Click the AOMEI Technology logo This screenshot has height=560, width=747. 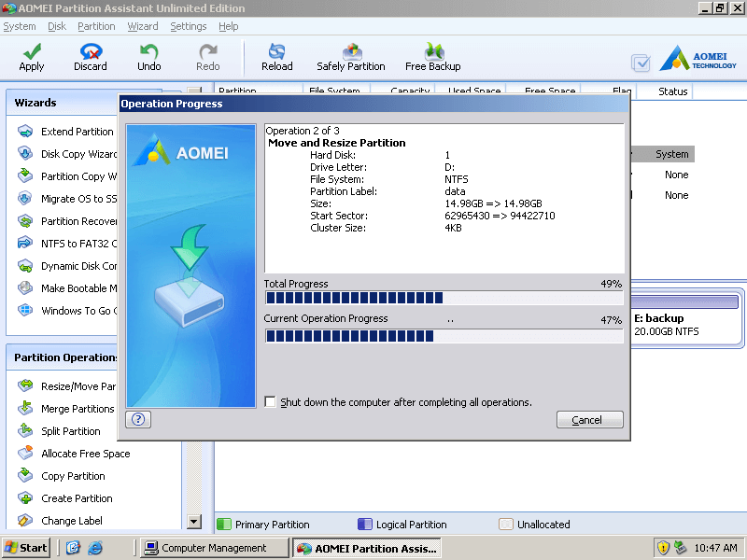(698, 59)
